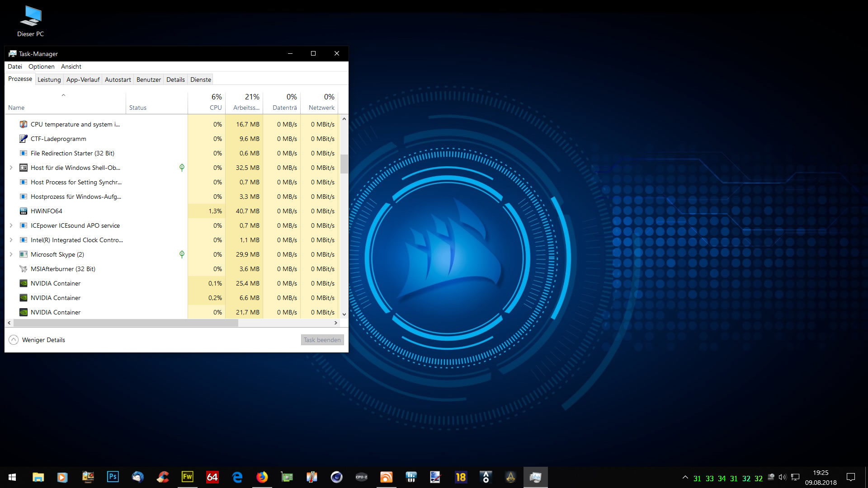Select the CTF-Ladeprogramm process

[172, 139]
